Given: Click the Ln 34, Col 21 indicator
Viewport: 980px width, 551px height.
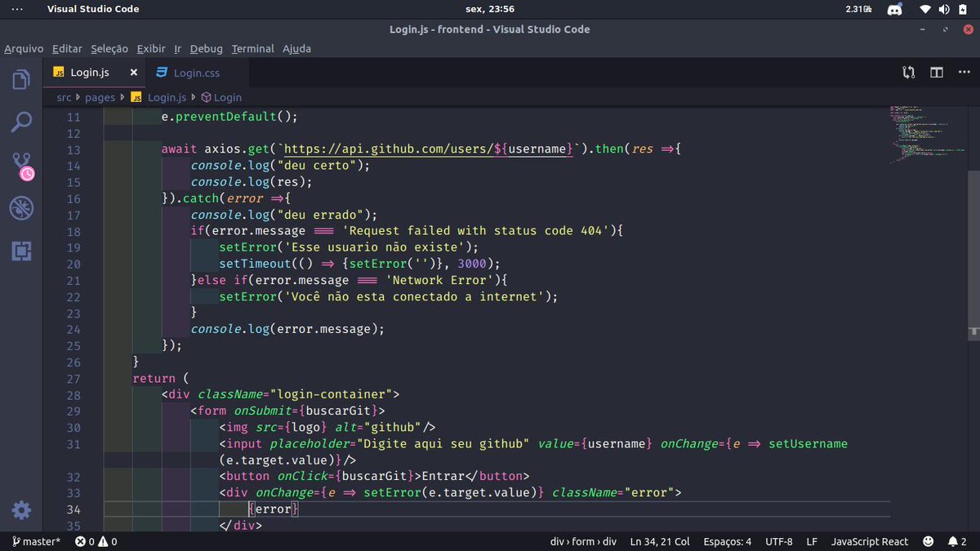Looking at the screenshot, I should click(x=660, y=541).
